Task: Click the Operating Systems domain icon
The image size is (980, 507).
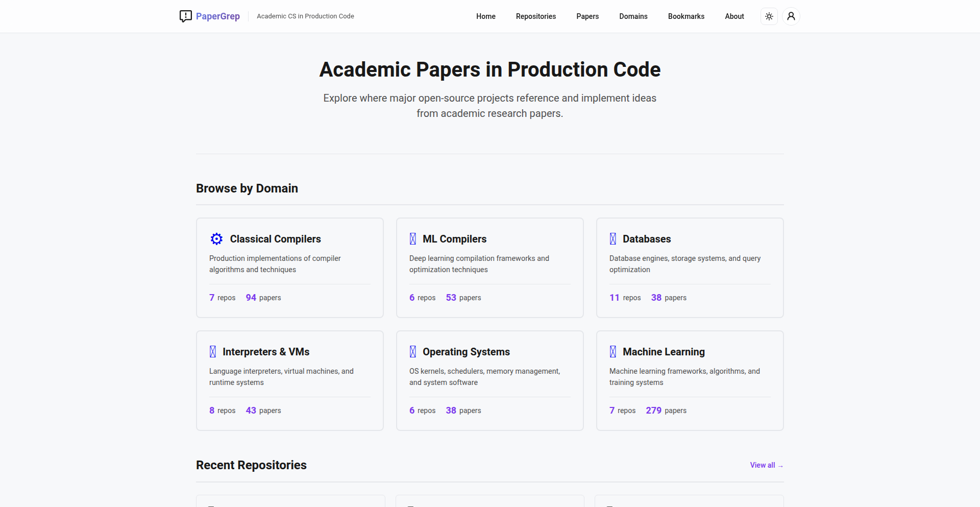Action: point(413,351)
